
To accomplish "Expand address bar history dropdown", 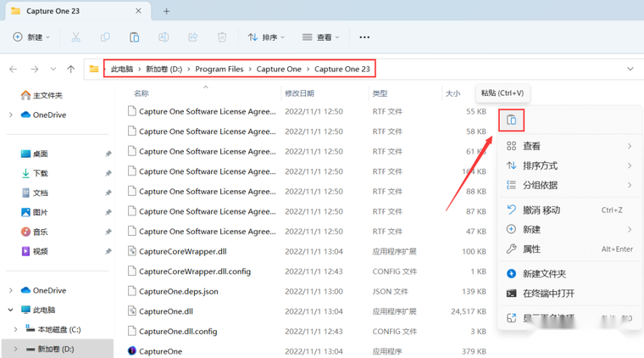I will pos(630,69).
